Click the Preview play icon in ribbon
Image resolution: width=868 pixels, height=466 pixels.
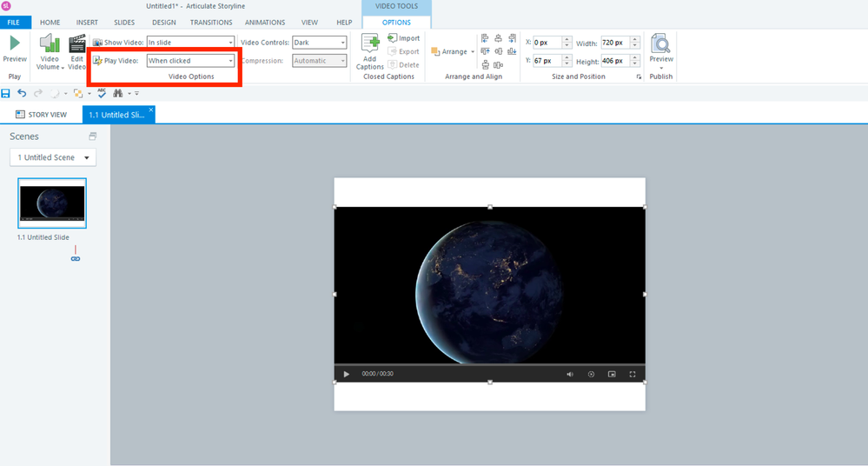tap(15, 43)
